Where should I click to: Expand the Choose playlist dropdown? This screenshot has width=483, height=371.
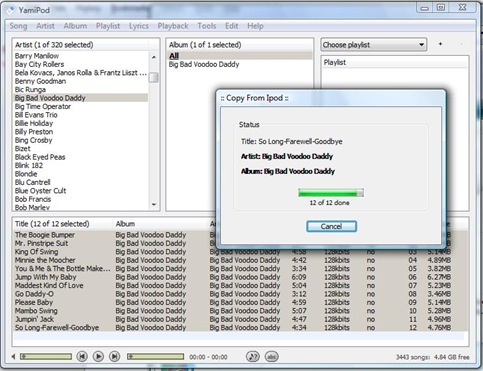pos(374,45)
